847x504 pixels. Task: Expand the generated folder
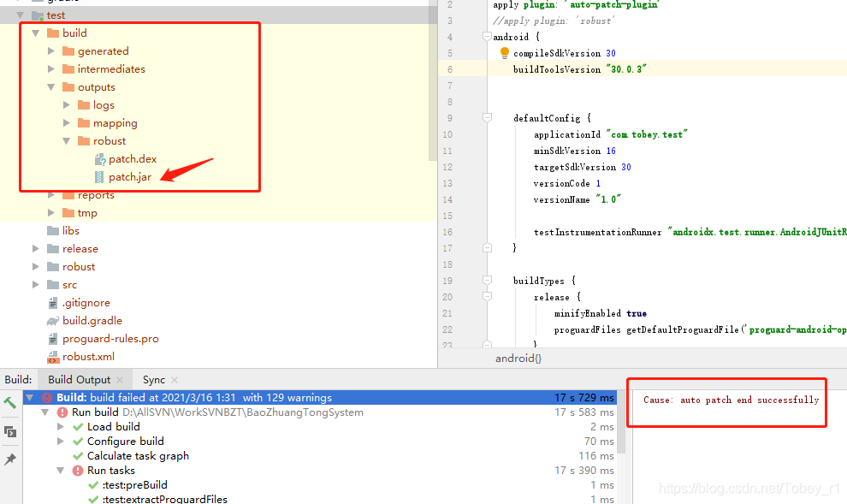pyautogui.click(x=51, y=50)
